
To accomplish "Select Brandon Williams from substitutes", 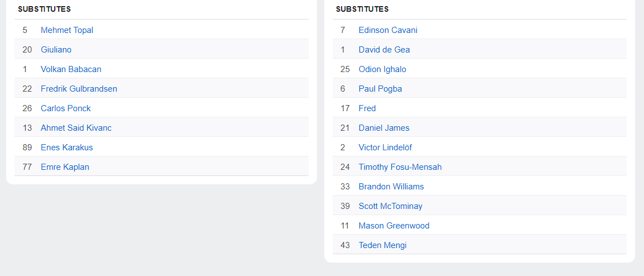I will [391, 187].
